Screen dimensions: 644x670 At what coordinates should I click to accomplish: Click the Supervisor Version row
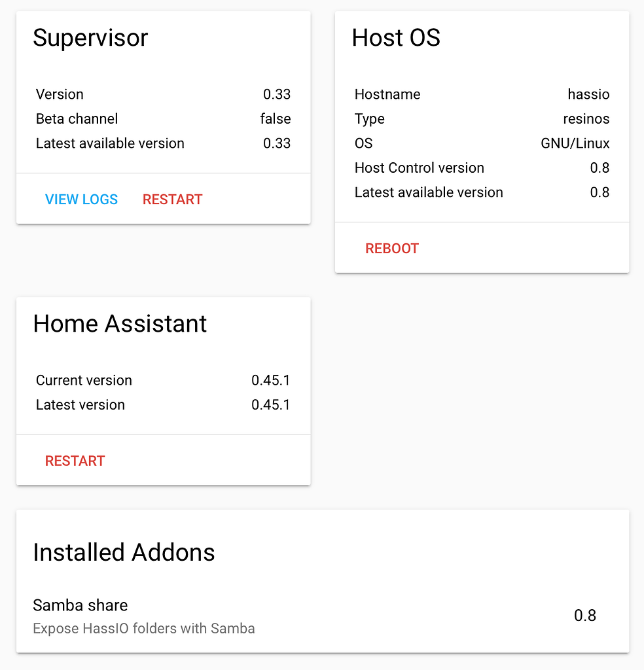click(60, 94)
